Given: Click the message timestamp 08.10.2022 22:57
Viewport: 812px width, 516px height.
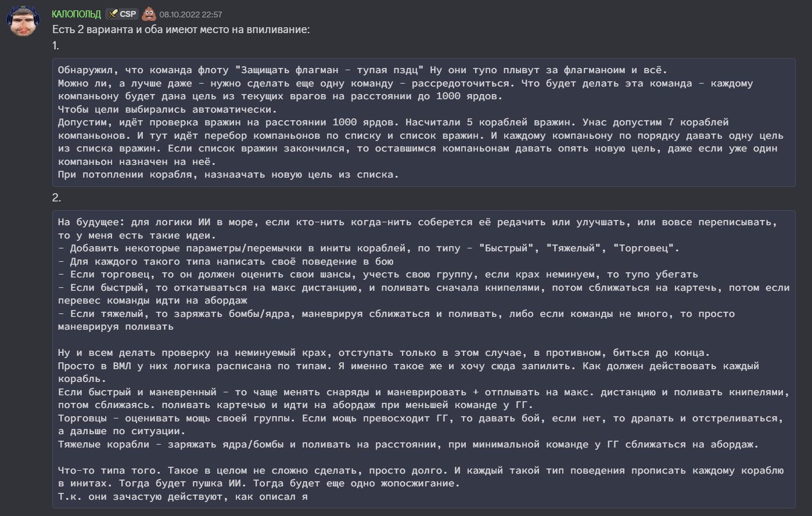Looking at the screenshot, I should (191, 15).
